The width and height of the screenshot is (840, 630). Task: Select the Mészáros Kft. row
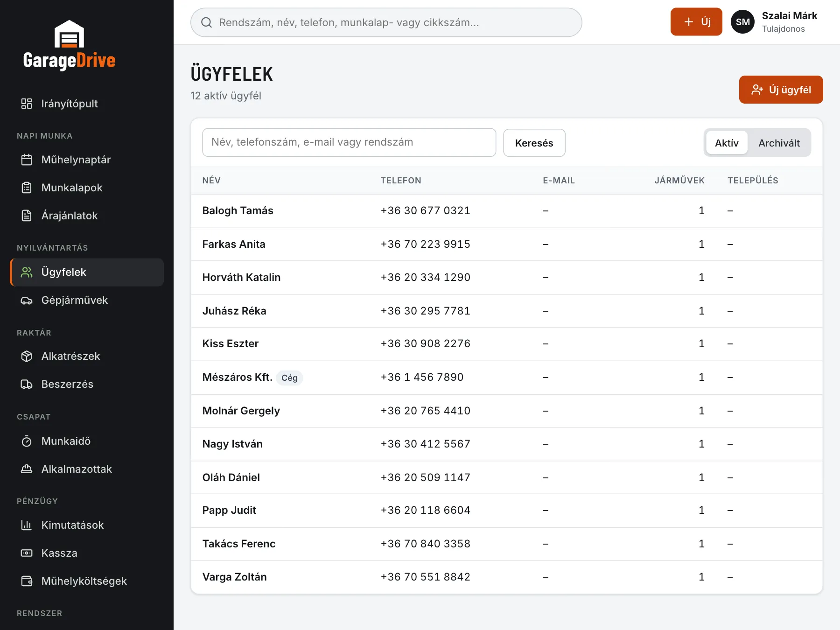pos(507,378)
